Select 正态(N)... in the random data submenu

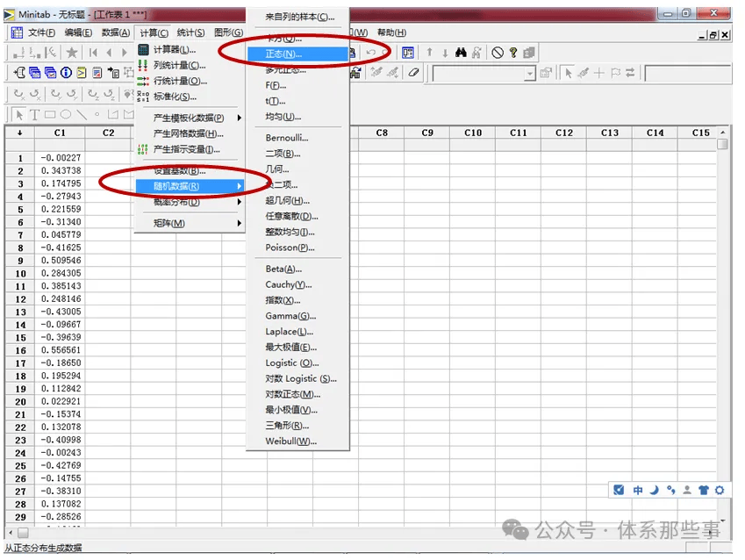pos(297,54)
